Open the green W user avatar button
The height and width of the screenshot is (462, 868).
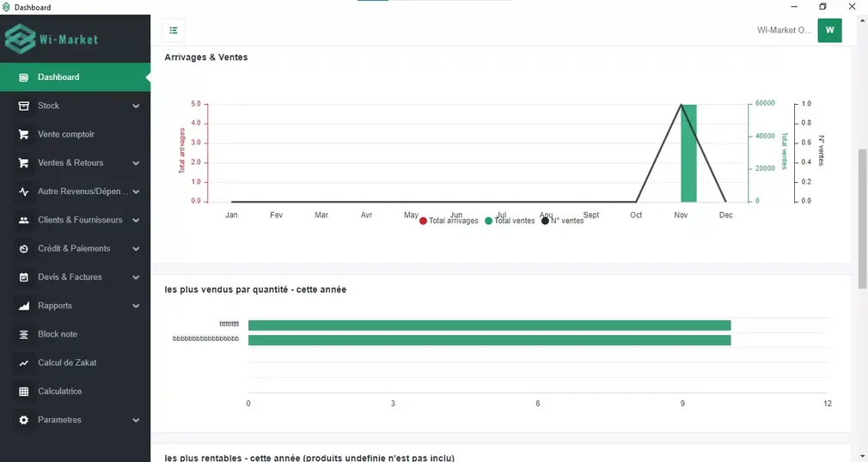(829, 30)
